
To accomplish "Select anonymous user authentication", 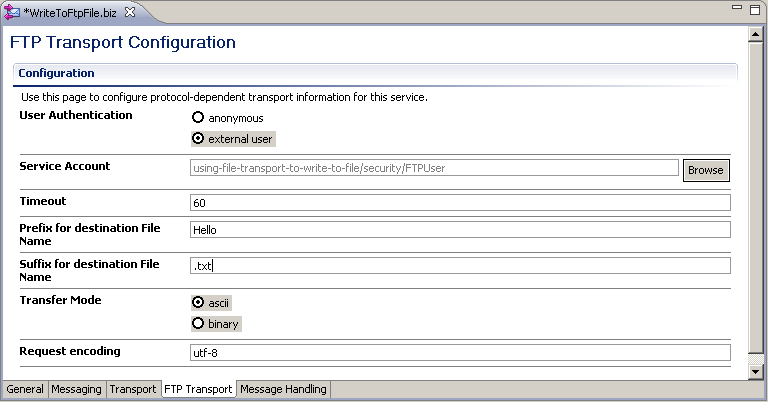I will (x=198, y=118).
